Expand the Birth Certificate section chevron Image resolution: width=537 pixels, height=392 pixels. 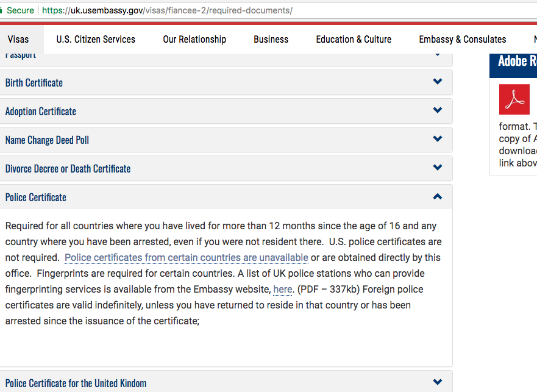437,82
